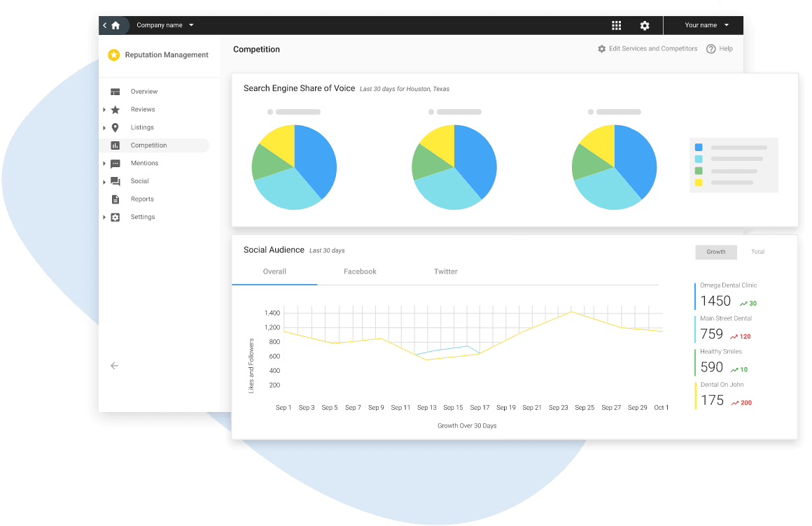Click Edit Services and Competitors
The image size is (812, 526).
(x=647, y=49)
